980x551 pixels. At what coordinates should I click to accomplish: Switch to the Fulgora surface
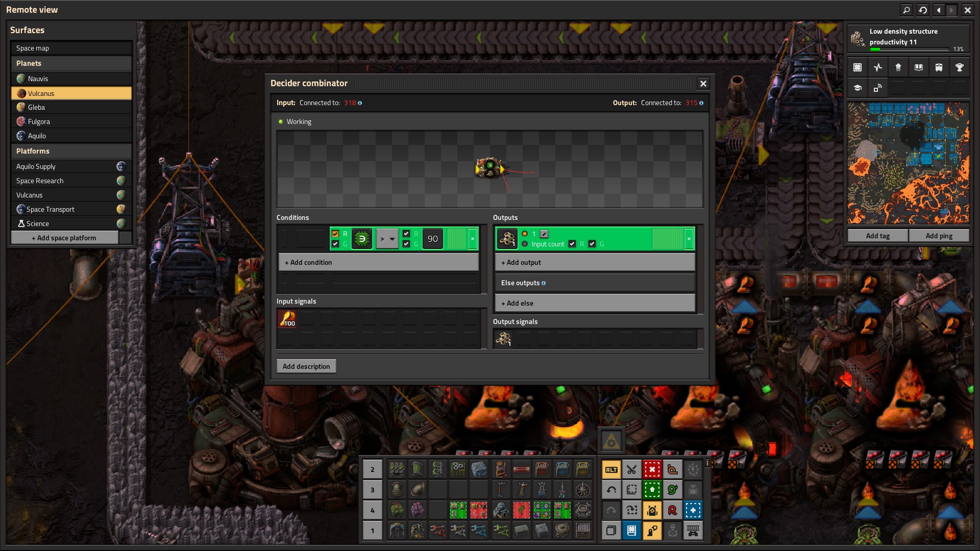71,121
